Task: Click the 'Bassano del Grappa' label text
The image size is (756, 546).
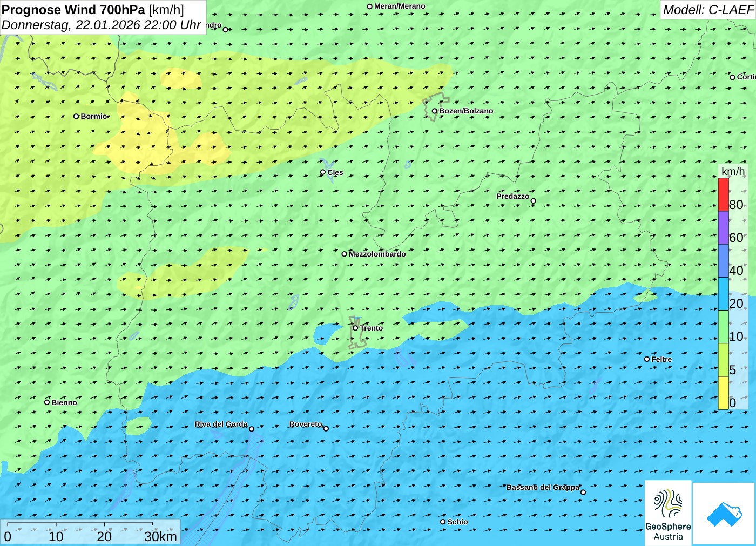Action: point(543,487)
